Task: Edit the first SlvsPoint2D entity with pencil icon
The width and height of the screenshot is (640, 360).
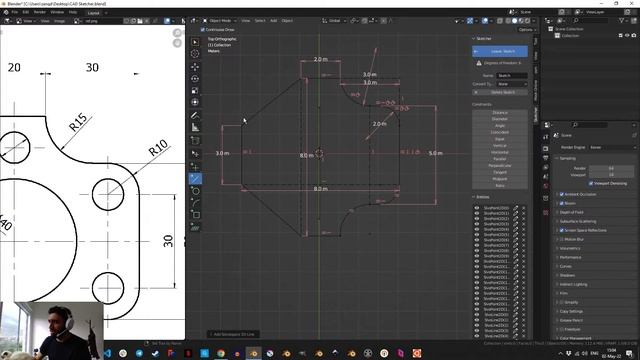Action: pos(516,208)
